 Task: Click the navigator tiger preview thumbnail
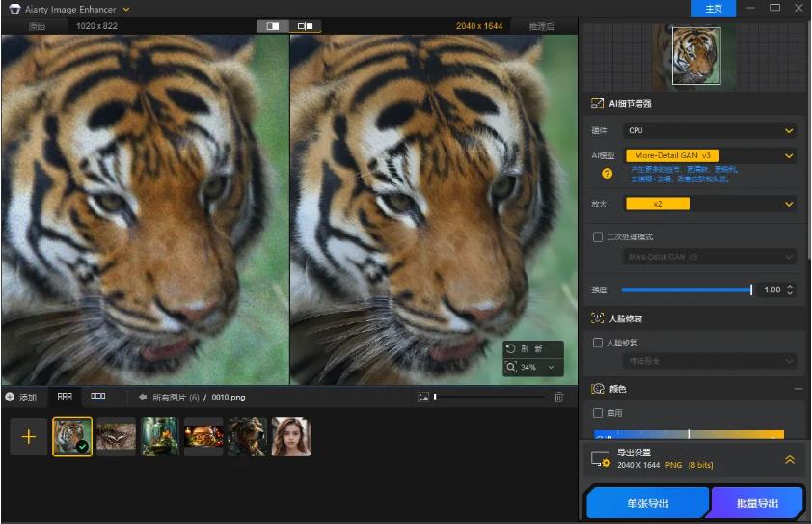pyautogui.click(x=696, y=56)
